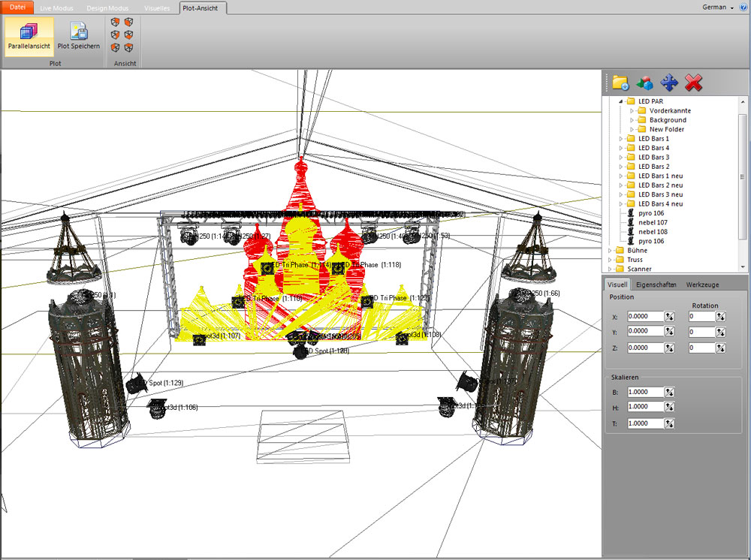Image resolution: width=751 pixels, height=560 pixels.
Task: Expand the Bühne folder
Action: [610, 250]
